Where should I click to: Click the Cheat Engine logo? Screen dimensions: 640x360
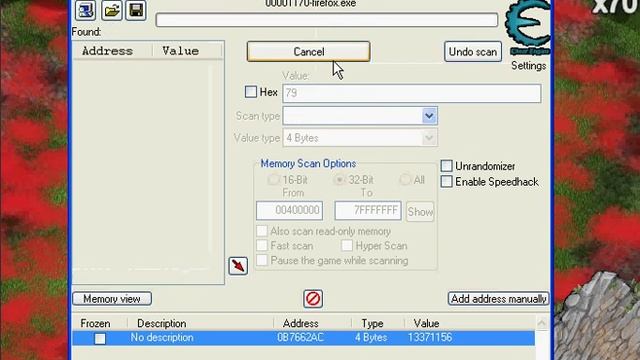(x=528, y=27)
